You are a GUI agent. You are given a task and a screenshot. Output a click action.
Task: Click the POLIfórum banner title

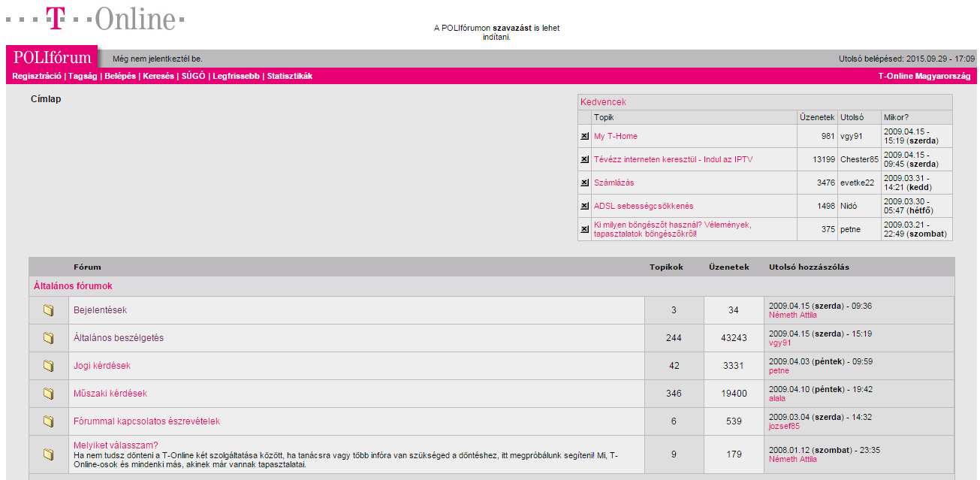[52, 58]
